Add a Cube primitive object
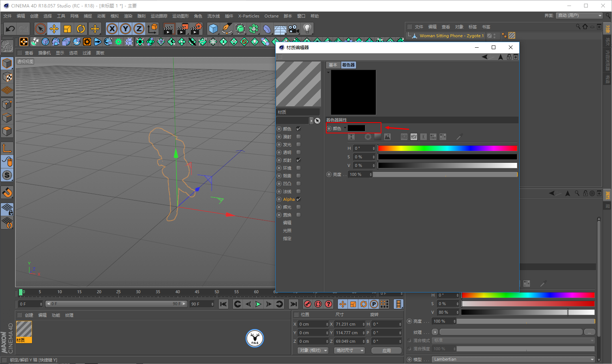 213,29
